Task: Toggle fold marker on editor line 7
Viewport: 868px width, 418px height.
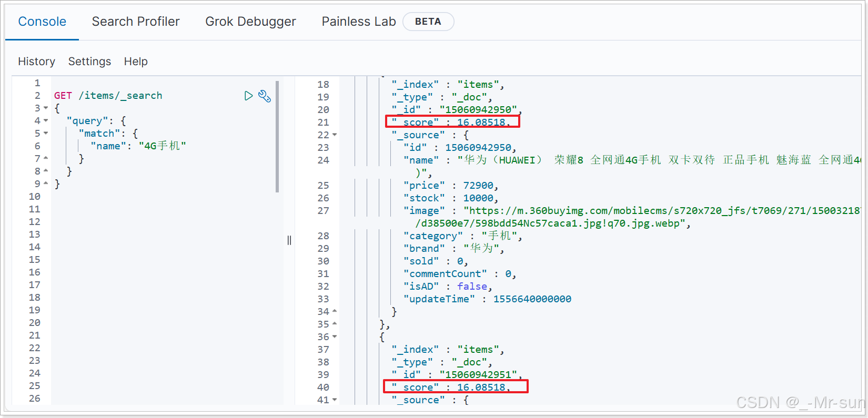Action: pos(46,159)
